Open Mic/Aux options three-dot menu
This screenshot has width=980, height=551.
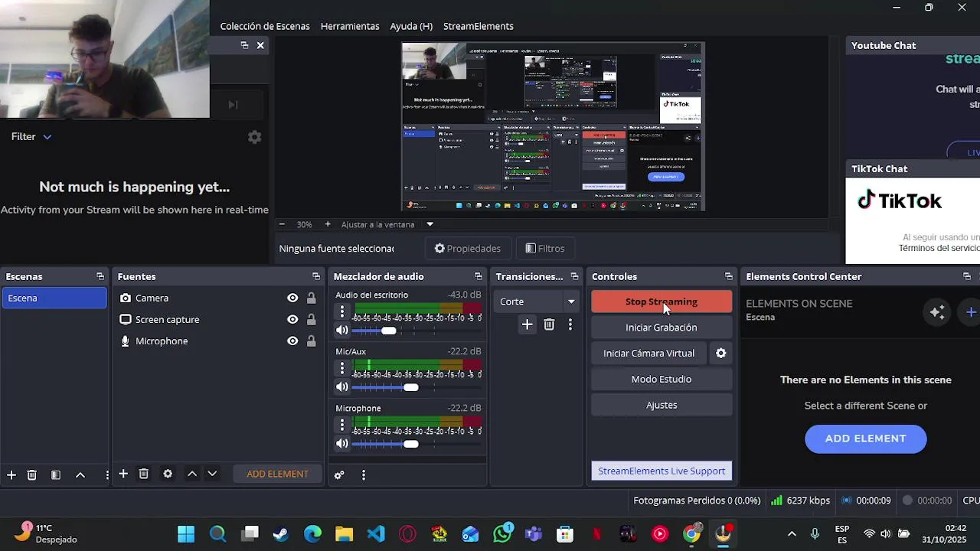pos(342,368)
